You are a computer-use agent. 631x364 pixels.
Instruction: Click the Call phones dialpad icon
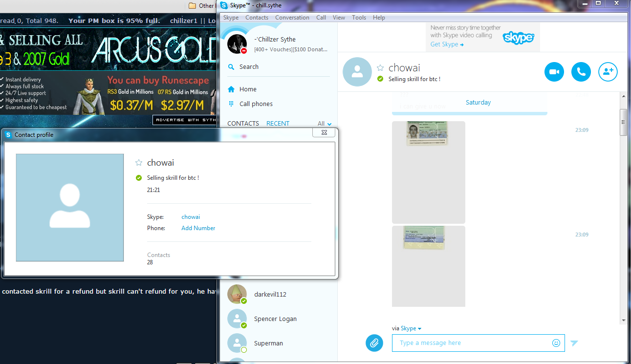231,104
